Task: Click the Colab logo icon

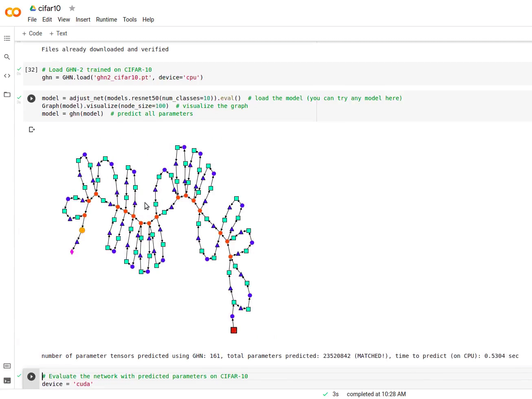Action: (x=13, y=12)
